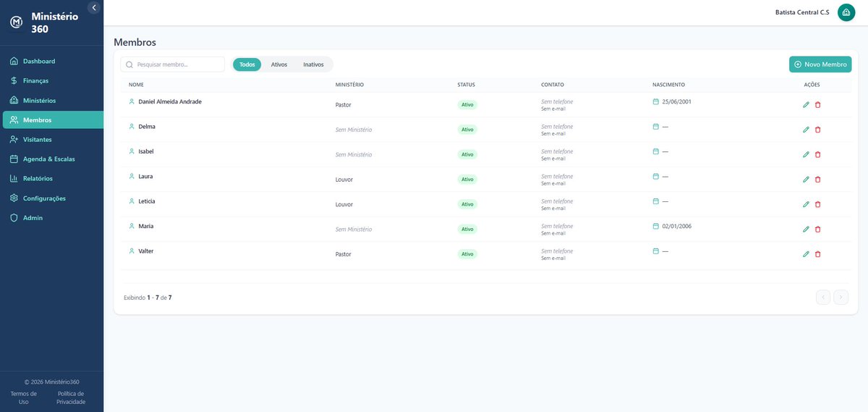Go to previous page with left arrow
The width and height of the screenshot is (868, 412).
pos(823,297)
